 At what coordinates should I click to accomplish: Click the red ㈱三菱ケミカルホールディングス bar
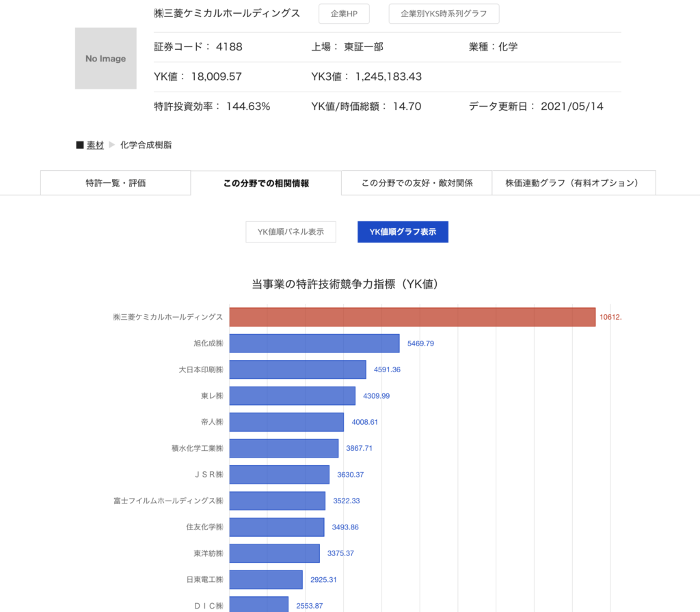pyautogui.click(x=412, y=317)
